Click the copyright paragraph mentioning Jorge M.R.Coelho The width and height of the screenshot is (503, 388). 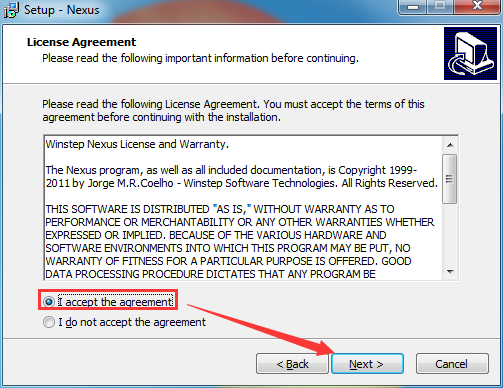[241, 177]
